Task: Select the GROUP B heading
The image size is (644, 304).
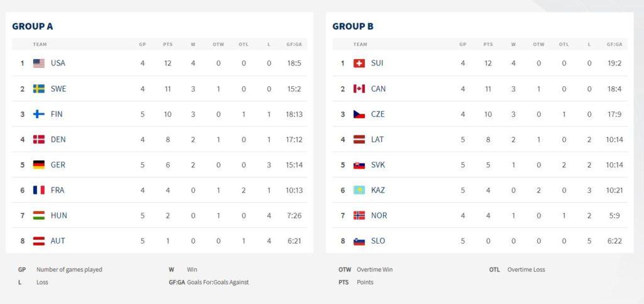Action: point(353,26)
